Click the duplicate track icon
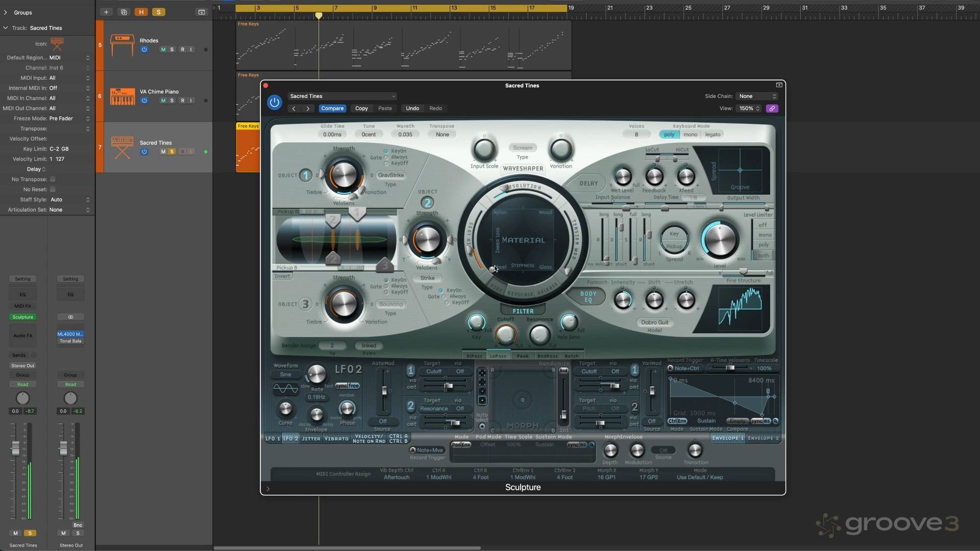This screenshot has width=980, height=551. 124,12
